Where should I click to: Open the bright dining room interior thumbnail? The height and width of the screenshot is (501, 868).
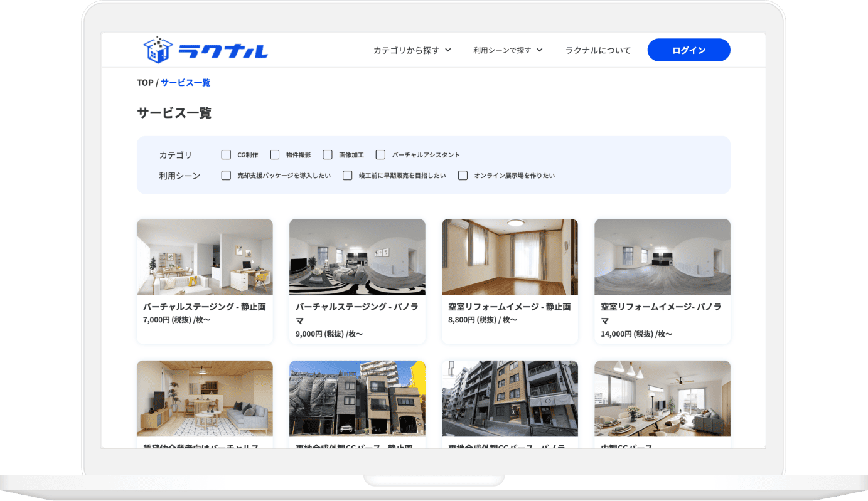click(x=662, y=399)
